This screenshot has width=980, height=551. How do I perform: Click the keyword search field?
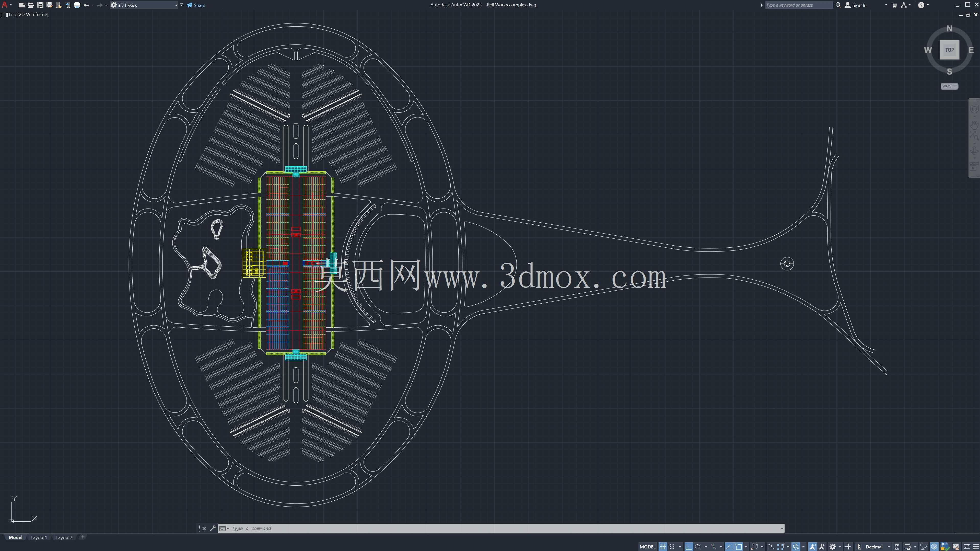tap(799, 5)
